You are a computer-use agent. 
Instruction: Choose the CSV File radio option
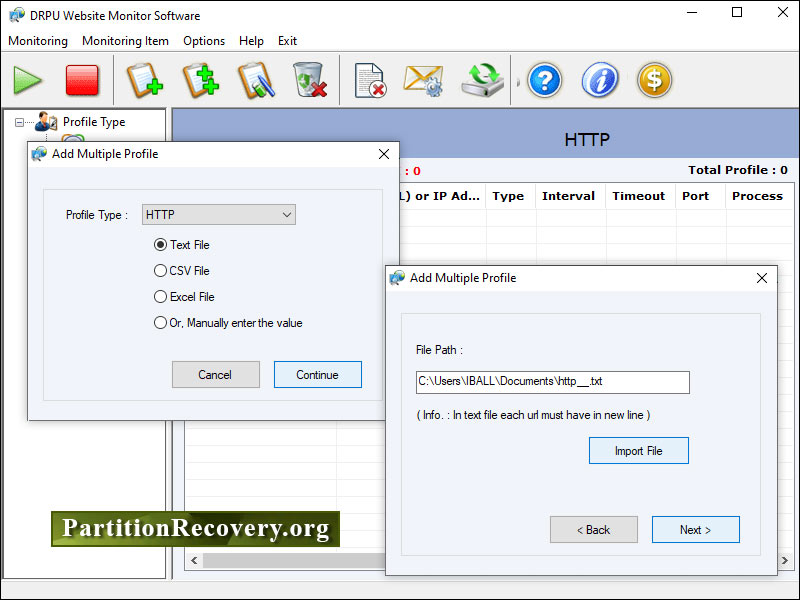click(x=161, y=271)
